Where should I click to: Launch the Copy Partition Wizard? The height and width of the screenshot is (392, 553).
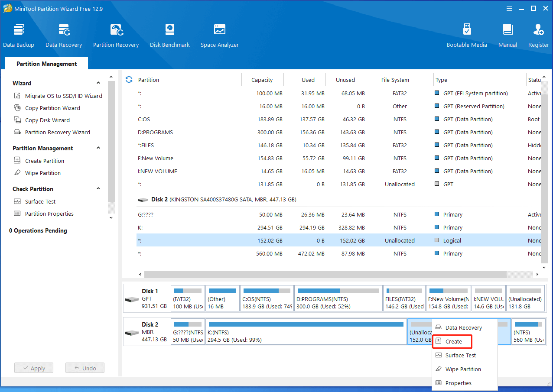[x=47, y=108]
